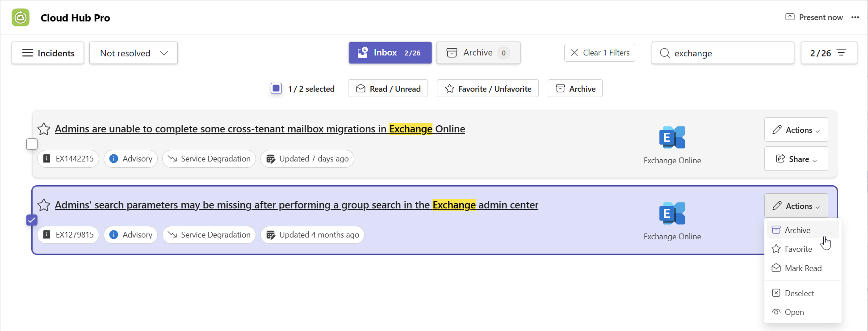Open the 2/26 filter options
The width and height of the screenshot is (868, 331).
(829, 53)
